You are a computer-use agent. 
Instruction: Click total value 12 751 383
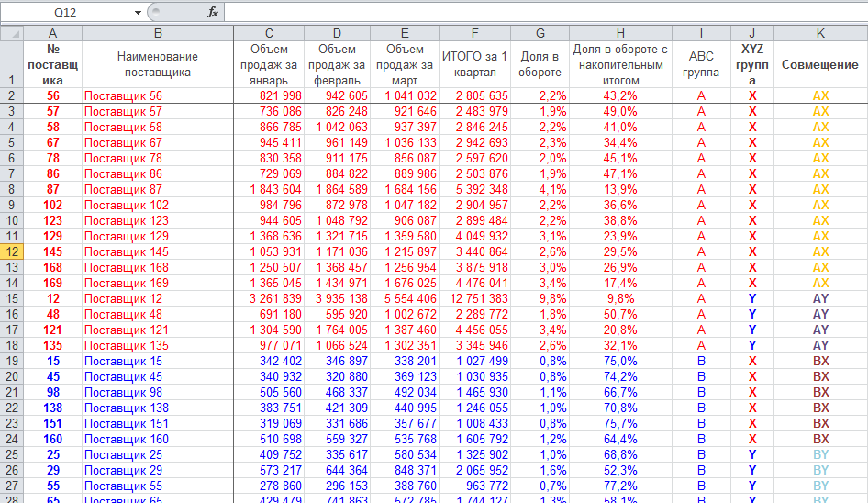tap(474, 298)
